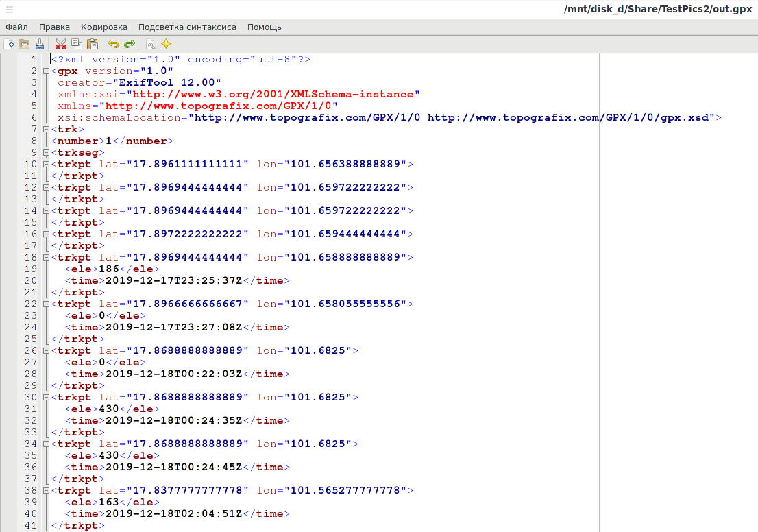The height and width of the screenshot is (532, 758).
Task: Open the Кодировка menu
Action: pos(104,27)
